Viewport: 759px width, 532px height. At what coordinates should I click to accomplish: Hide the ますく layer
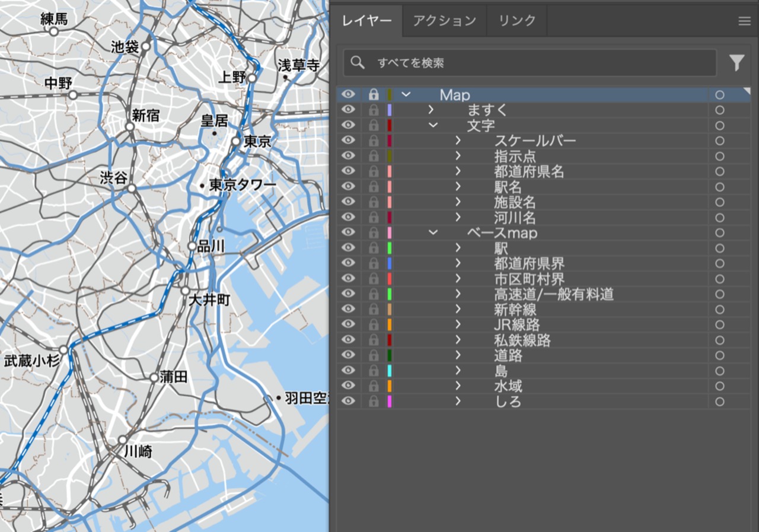point(349,110)
